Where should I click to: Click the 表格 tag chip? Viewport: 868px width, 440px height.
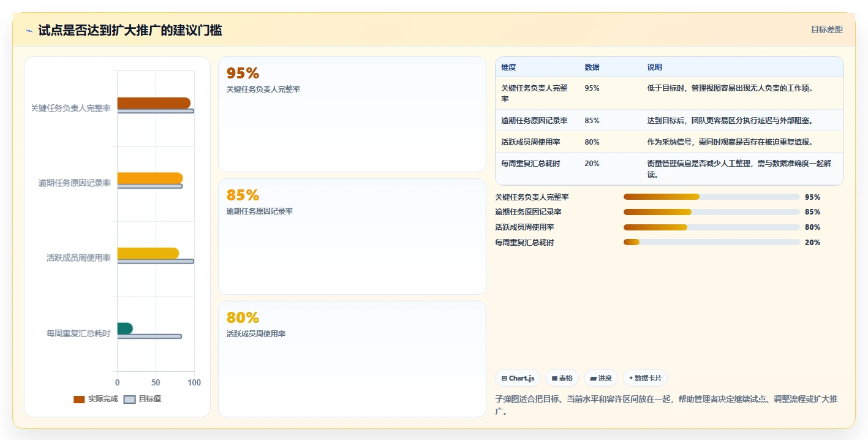click(562, 378)
